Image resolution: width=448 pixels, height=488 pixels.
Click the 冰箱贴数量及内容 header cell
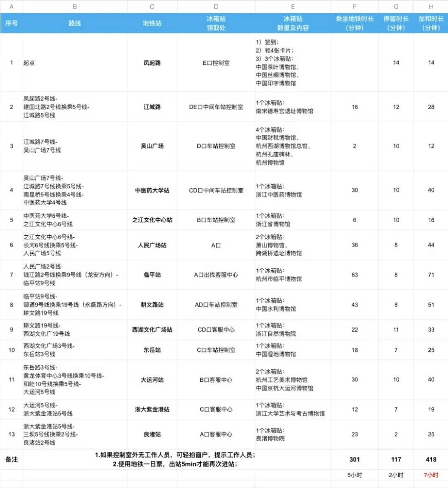[x=293, y=23]
